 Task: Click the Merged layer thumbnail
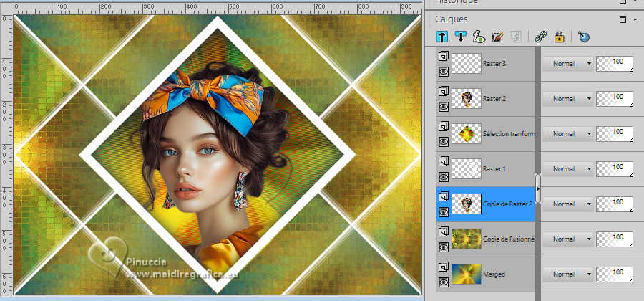pyautogui.click(x=467, y=274)
